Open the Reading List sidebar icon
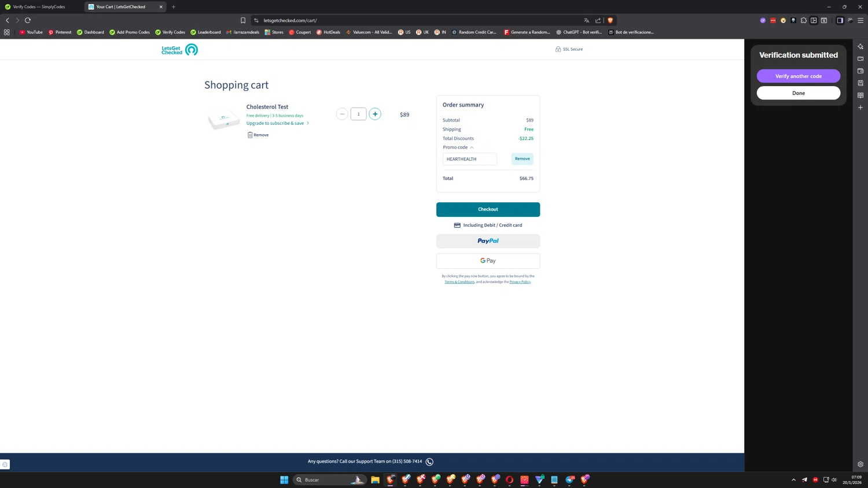Viewport: 868px width, 488px height. (x=860, y=95)
